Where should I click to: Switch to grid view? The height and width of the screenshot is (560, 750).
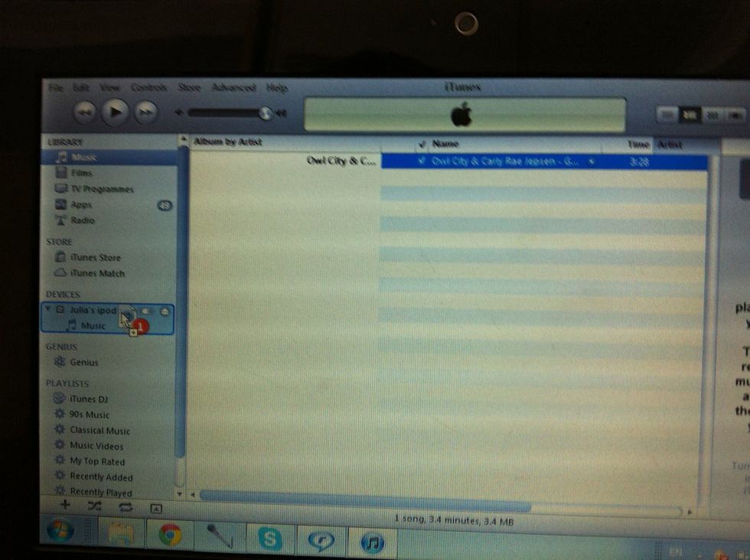(x=712, y=116)
